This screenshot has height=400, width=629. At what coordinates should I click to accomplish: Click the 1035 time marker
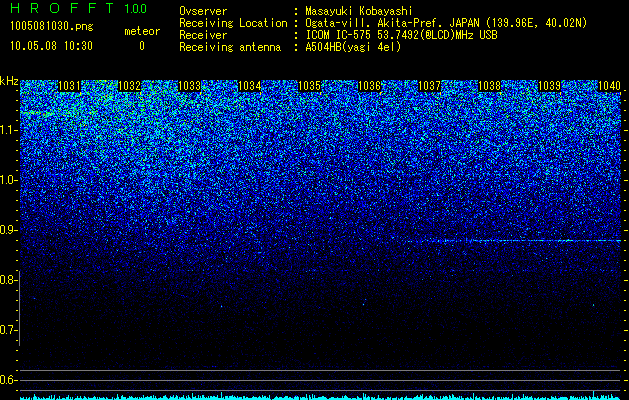309,86
